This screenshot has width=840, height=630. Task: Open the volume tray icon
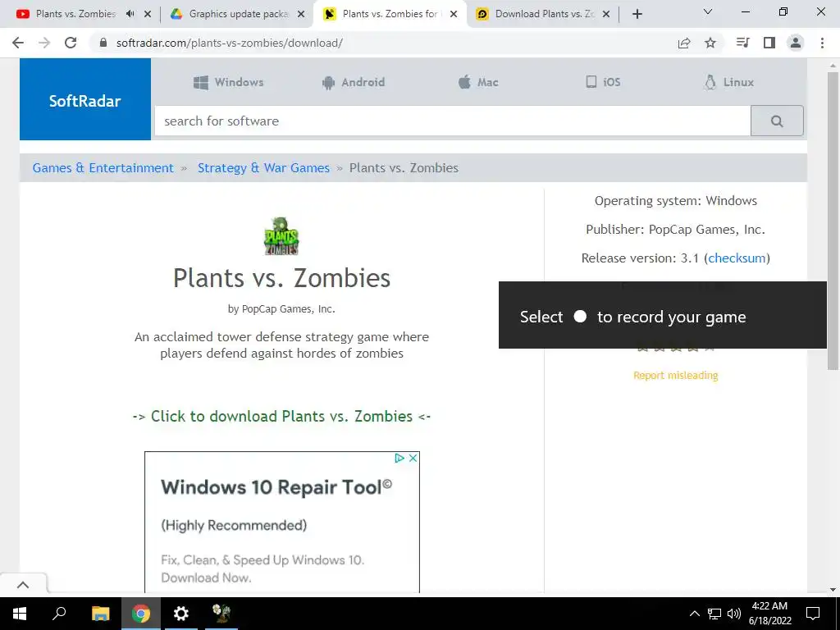[734, 614]
